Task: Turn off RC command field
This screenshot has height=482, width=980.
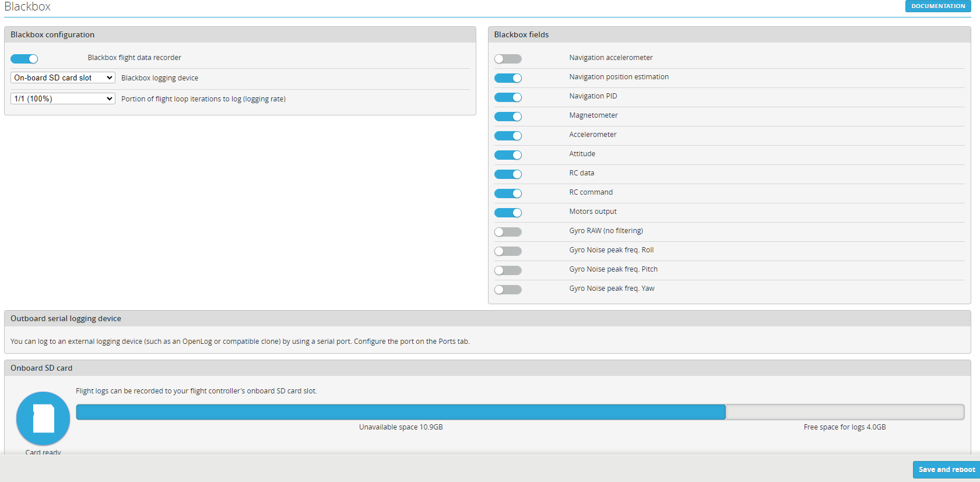Action: (508, 193)
